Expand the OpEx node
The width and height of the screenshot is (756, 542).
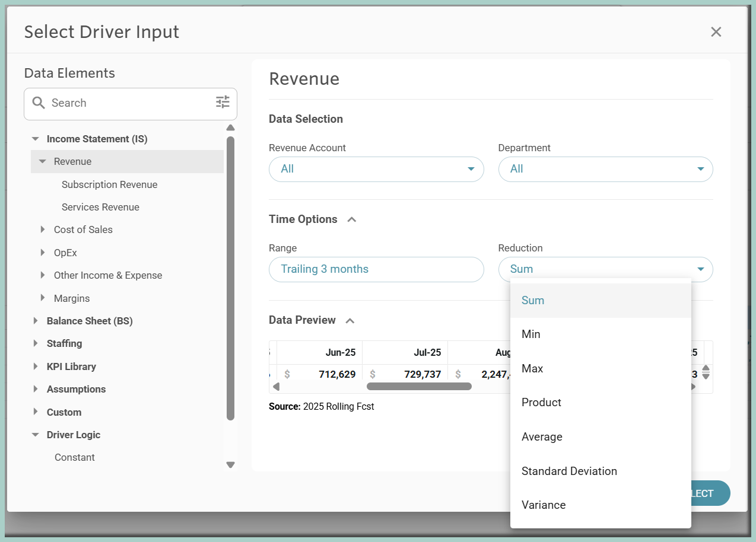click(42, 253)
